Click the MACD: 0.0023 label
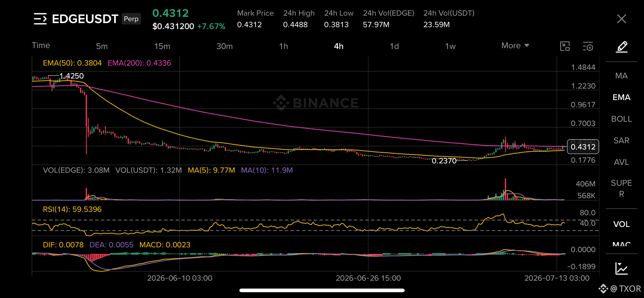The height and width of the screenshot is (298, 644). (165, 245)
